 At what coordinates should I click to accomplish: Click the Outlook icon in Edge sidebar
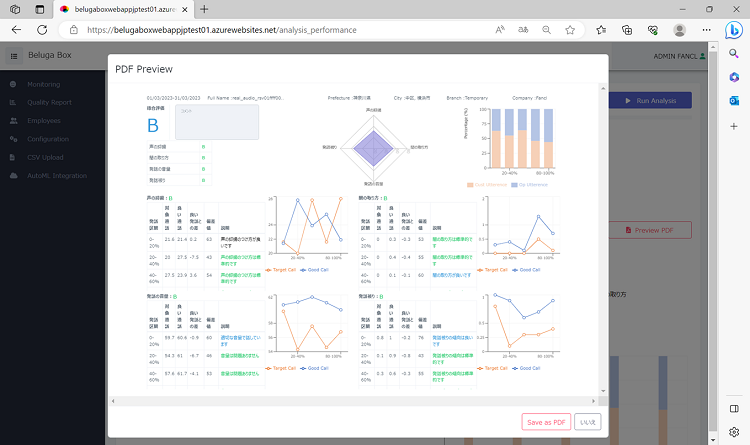pyautogui.click(x=734, y=100)
